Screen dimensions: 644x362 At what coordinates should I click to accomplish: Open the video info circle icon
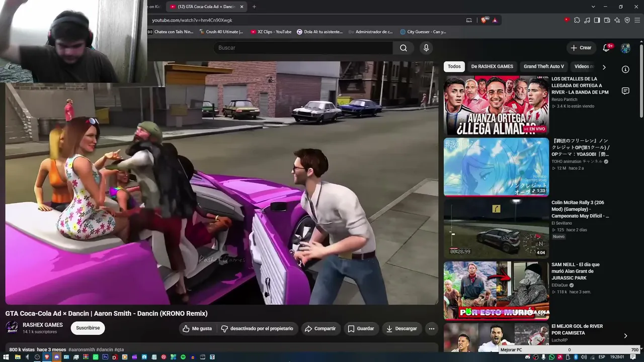pyautogui.click(x=625, y=69)
